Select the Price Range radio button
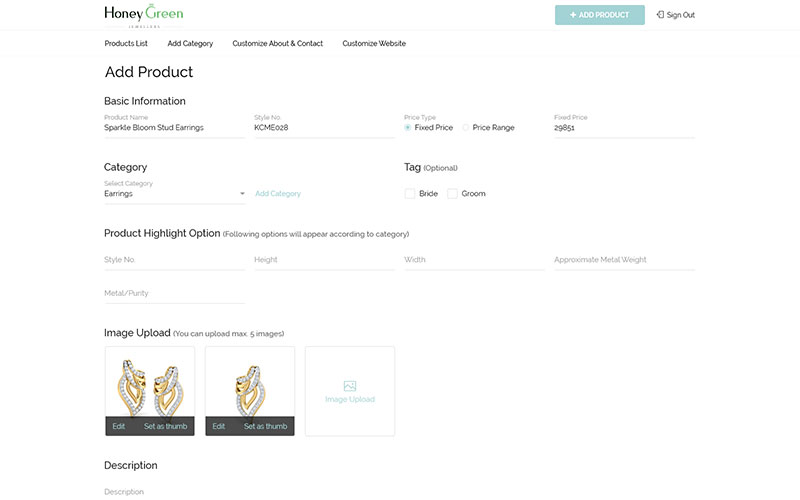Viewport: 800px width, 500px height. click(x=465, y=128)
